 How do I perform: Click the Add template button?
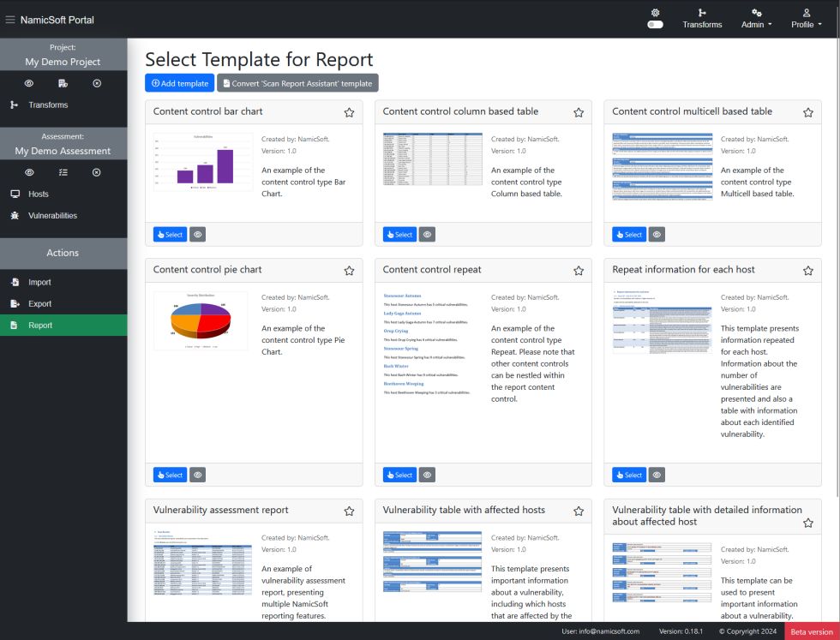tap(179, 83)
